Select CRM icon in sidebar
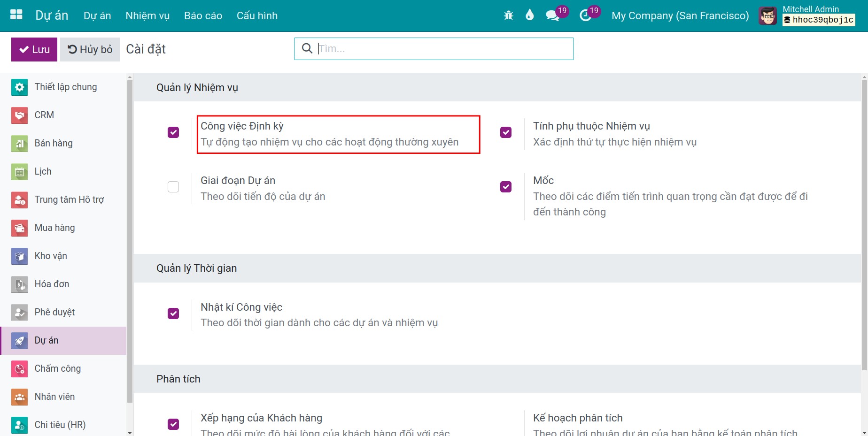 point(19,115)
